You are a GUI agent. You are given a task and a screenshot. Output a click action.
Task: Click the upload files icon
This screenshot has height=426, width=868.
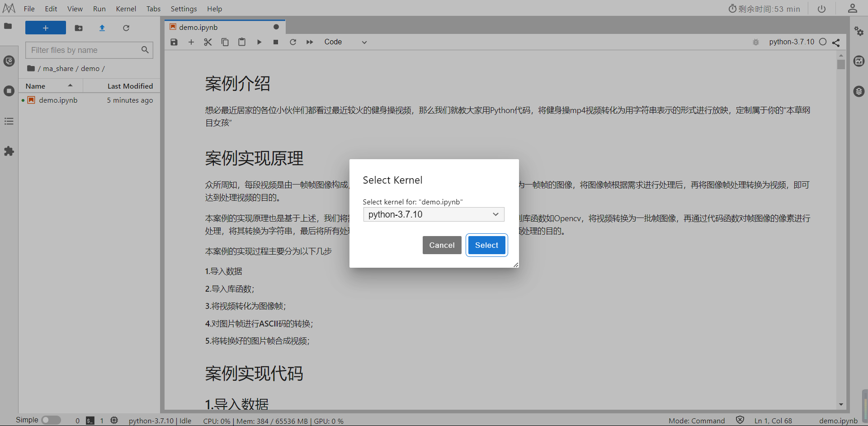[102, 28]
